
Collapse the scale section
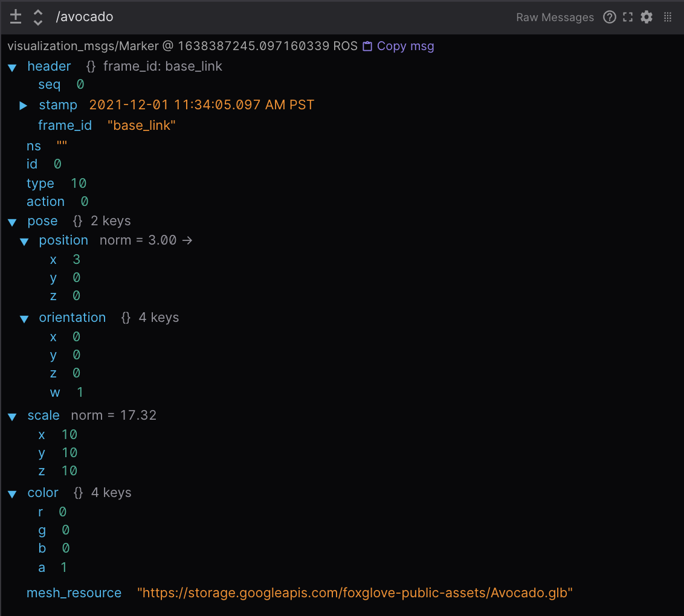(x=12, y=417)
